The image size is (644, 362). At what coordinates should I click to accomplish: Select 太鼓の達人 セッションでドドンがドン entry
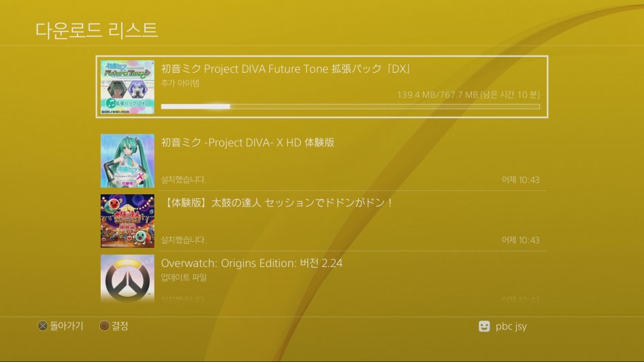(x=324, y=221)
